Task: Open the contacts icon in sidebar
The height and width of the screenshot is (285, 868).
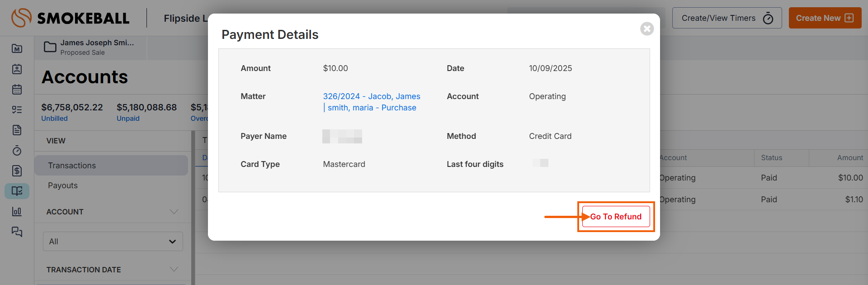Action: (x=17, y=69)
